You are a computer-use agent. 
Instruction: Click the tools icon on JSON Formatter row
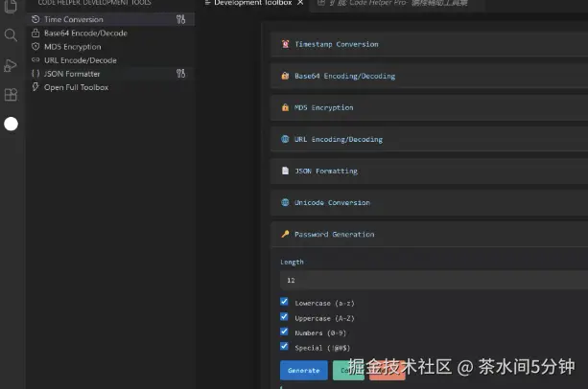(180, 74)
